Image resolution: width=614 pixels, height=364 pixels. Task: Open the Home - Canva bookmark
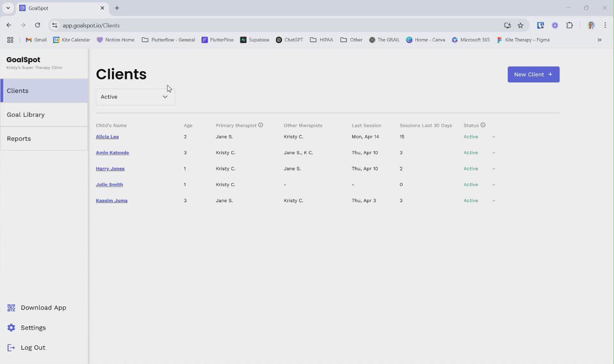click(x=426, y=40)
